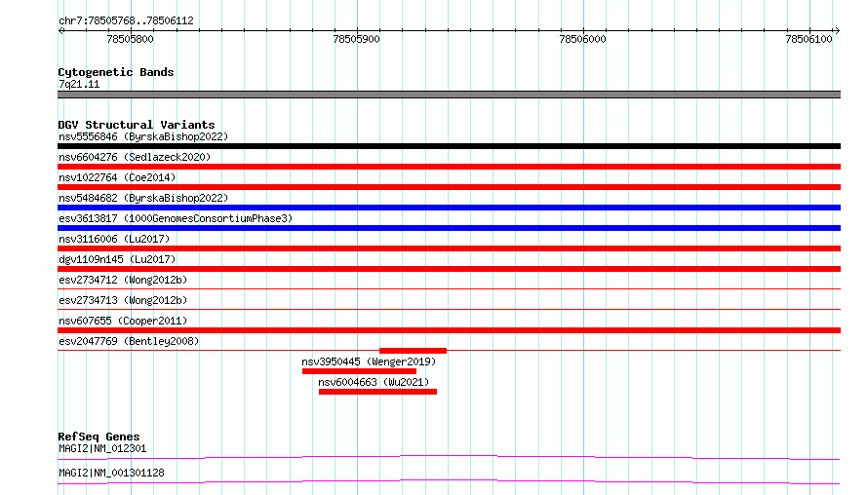Click the red dgv1109n145 variant bar
The image size is (868, 495).
pyautogui.click(x=449, y=269)
